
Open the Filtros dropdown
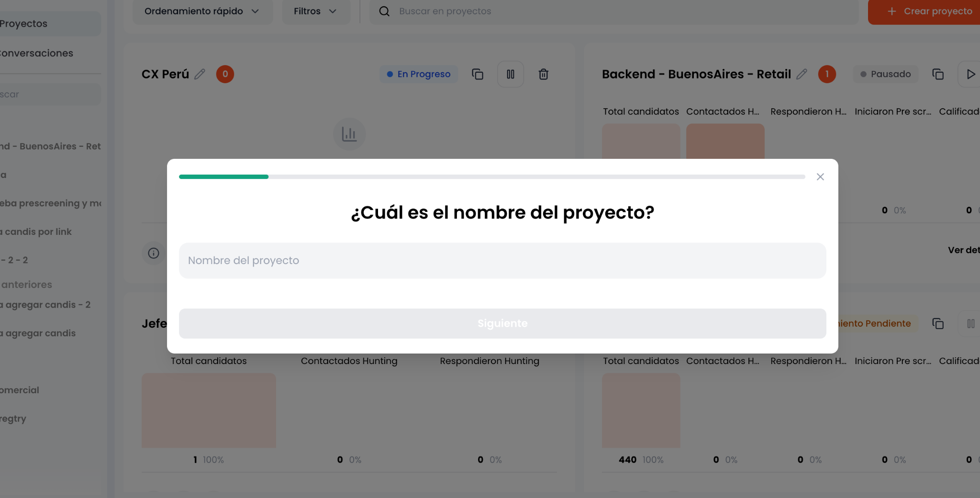click(315, 11)
